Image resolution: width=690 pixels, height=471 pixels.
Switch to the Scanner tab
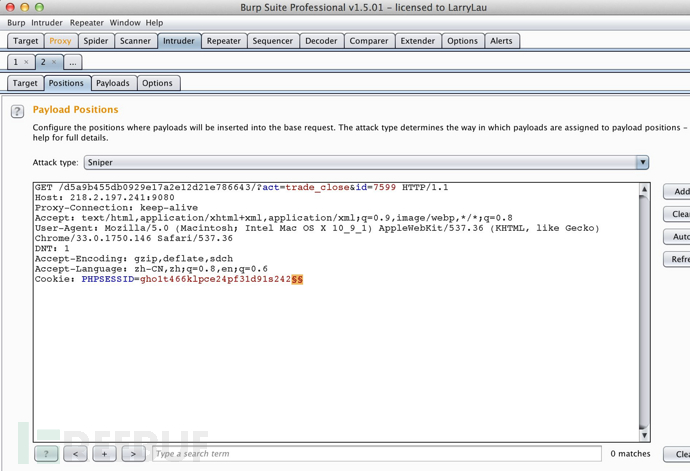point(135,41)
